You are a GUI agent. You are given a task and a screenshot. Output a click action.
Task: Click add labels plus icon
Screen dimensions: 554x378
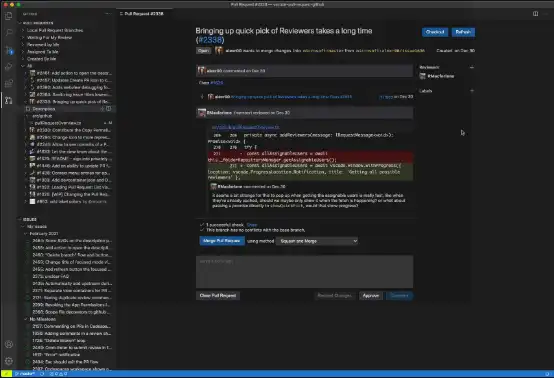pyautogui.click(x=472, y=91)
